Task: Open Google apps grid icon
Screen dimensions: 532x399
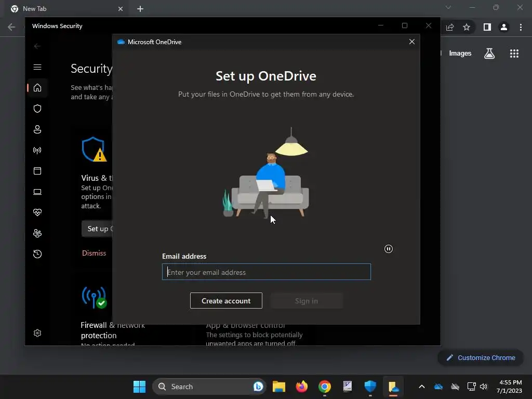Action: 514,54
